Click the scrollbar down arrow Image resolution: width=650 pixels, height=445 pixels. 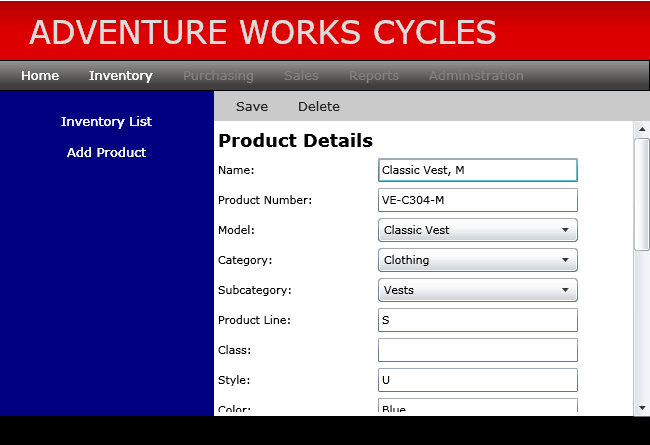coord(642,408)
